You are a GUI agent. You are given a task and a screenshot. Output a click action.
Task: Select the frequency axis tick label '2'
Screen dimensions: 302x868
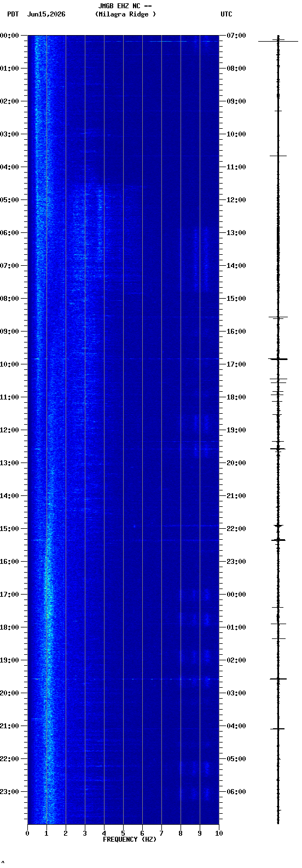(66, 833)
